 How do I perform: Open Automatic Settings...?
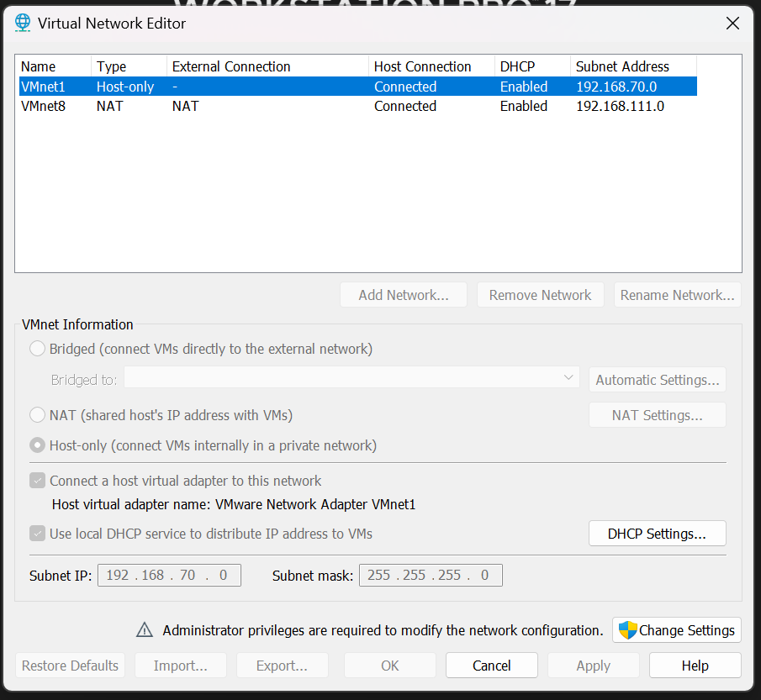[657, 379]
